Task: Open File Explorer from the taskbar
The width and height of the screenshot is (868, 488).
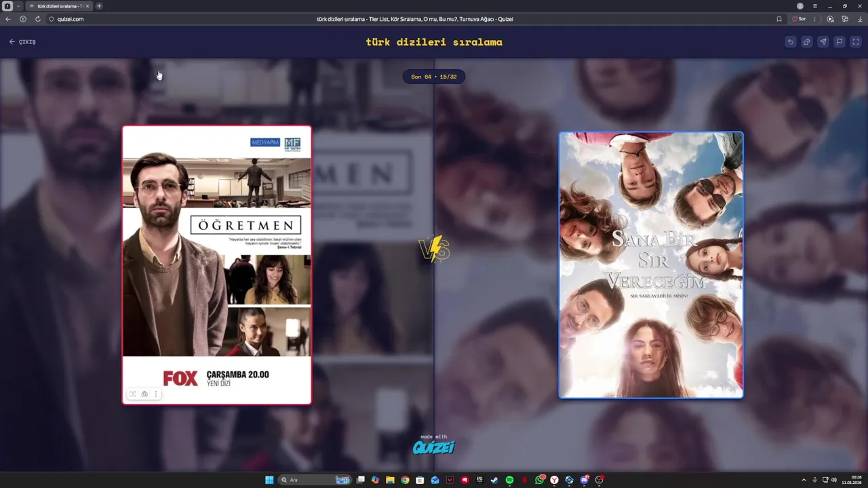Action: pyautogui.click(x=390, y=480)
